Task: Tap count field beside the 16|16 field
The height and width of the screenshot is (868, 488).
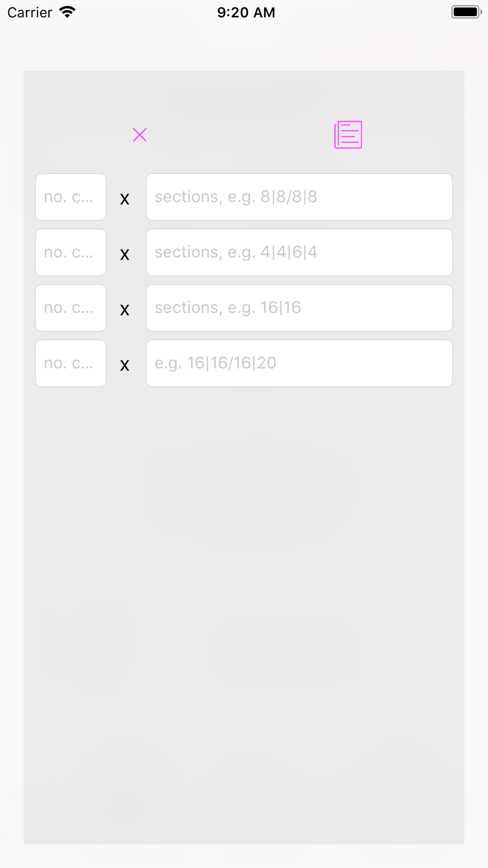Action: click(x=71, y=308)
